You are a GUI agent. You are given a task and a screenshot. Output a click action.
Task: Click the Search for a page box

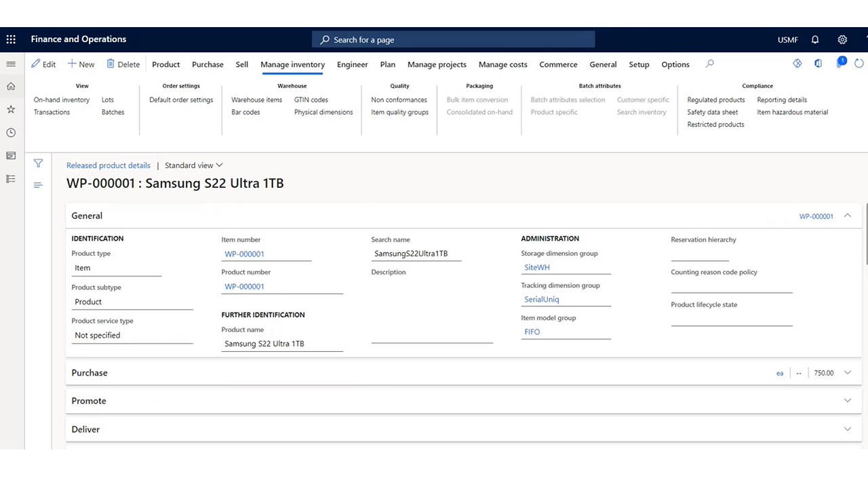pyautogui.click(x=453, y=39)
